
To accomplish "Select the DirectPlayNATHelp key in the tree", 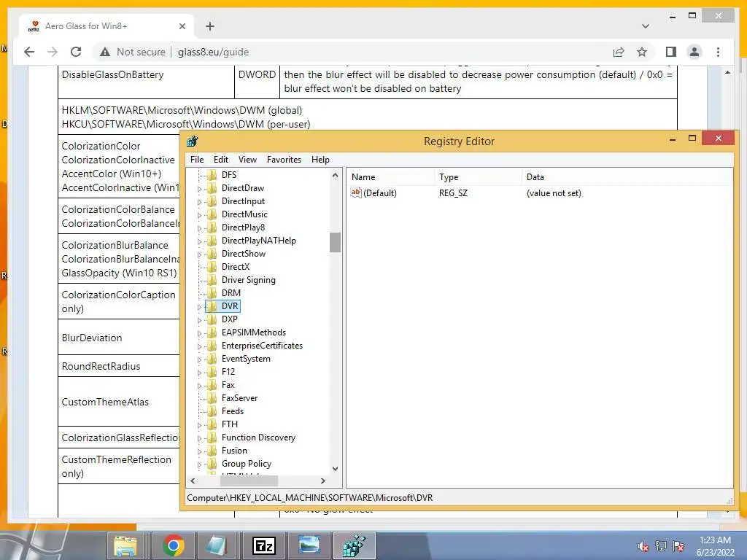I will [259, 241].
